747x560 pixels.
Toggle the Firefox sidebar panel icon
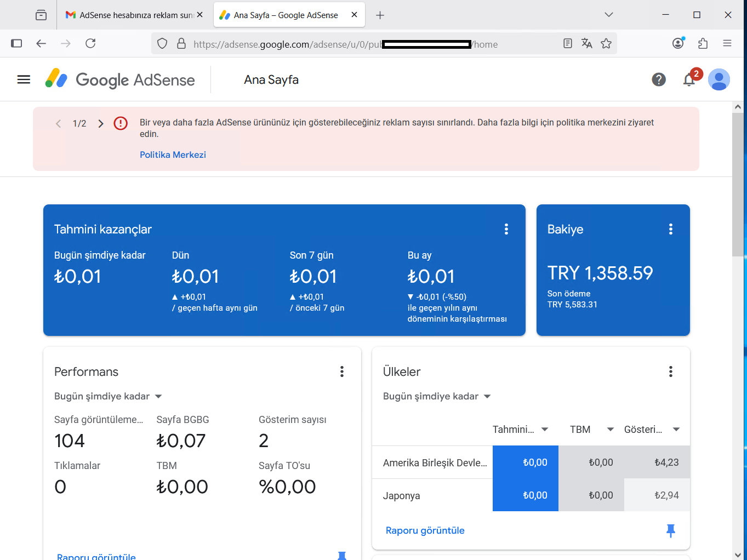(16, 43)
